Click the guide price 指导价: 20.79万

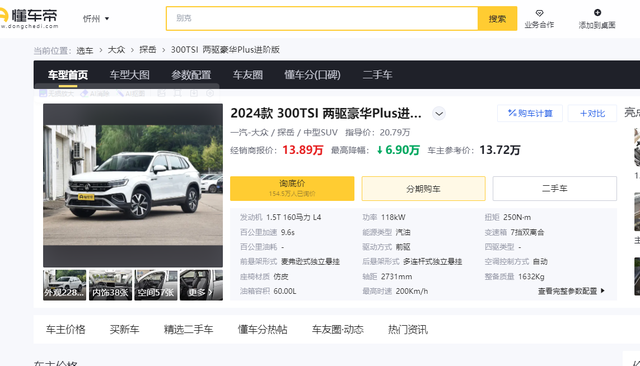[378, 132]
